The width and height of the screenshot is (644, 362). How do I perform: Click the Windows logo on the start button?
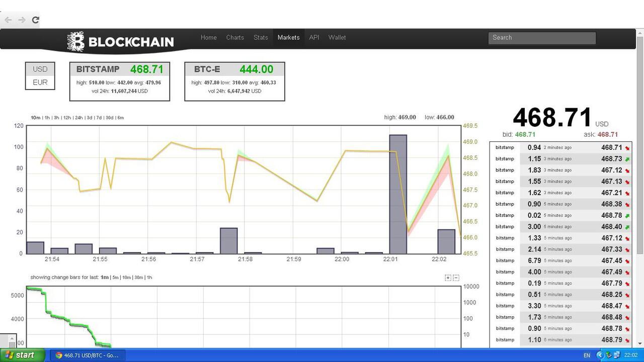coord(8,355)
